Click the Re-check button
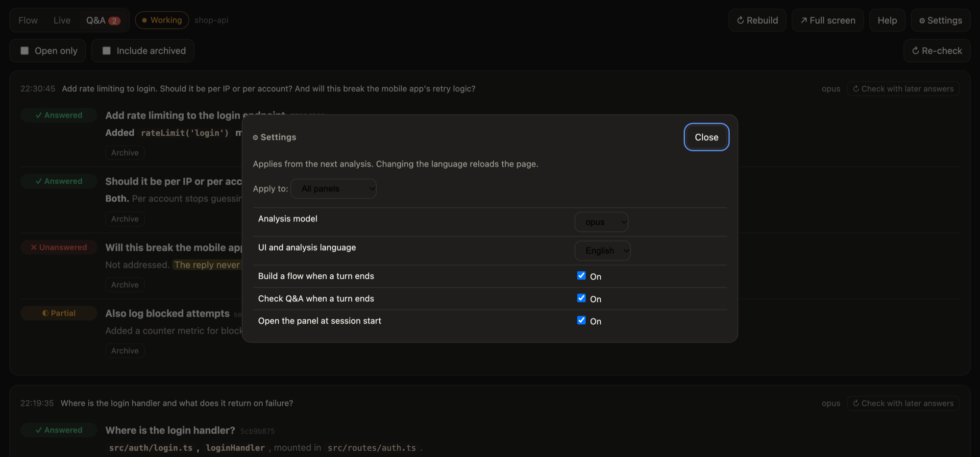The image size is (980, 457). point(937,50)
